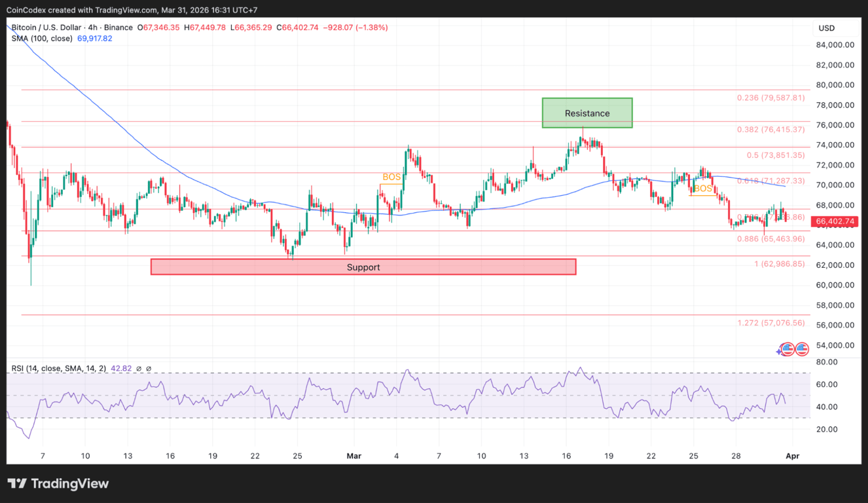
Task: Click the green Resistance zone label
Action: pyautogui.click(x=587, y=113)
